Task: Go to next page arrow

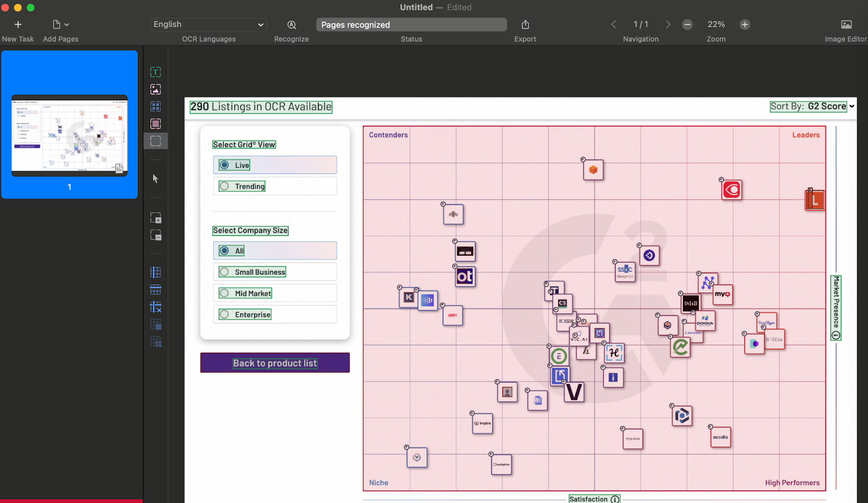Action: click(668, 24)
